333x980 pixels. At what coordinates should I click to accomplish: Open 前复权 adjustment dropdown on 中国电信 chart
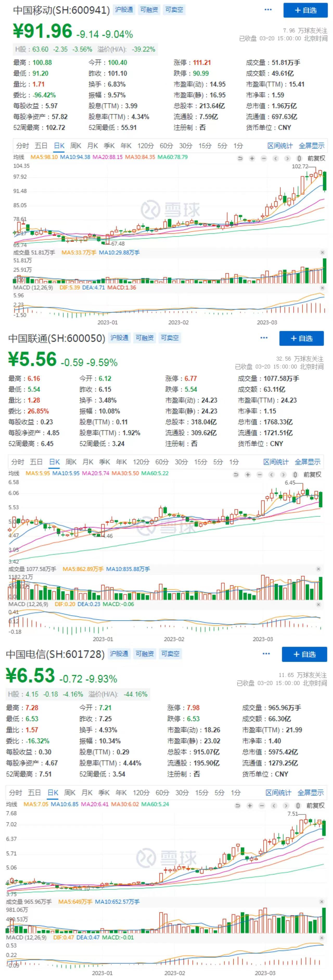coord(315,805)
